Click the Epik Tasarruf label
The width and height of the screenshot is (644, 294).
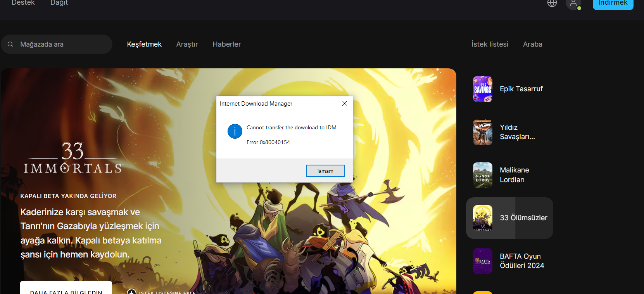coord(521,89)
